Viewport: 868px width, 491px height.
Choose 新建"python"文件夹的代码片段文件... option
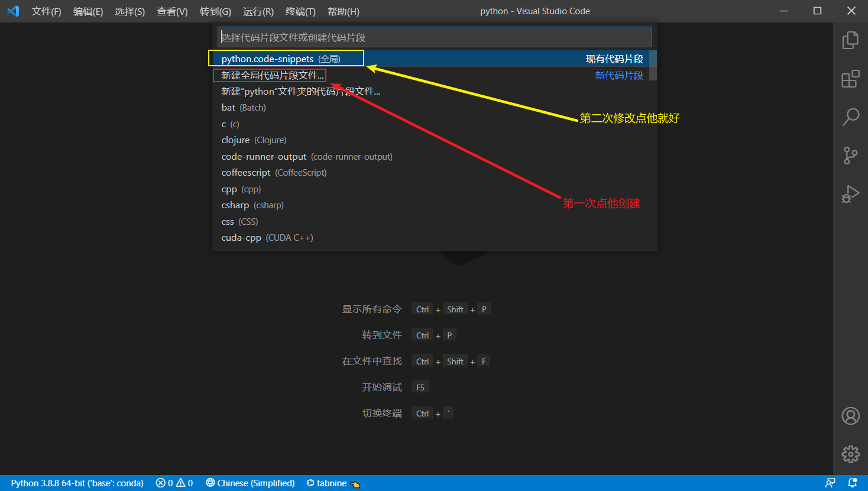coord(430,91)
